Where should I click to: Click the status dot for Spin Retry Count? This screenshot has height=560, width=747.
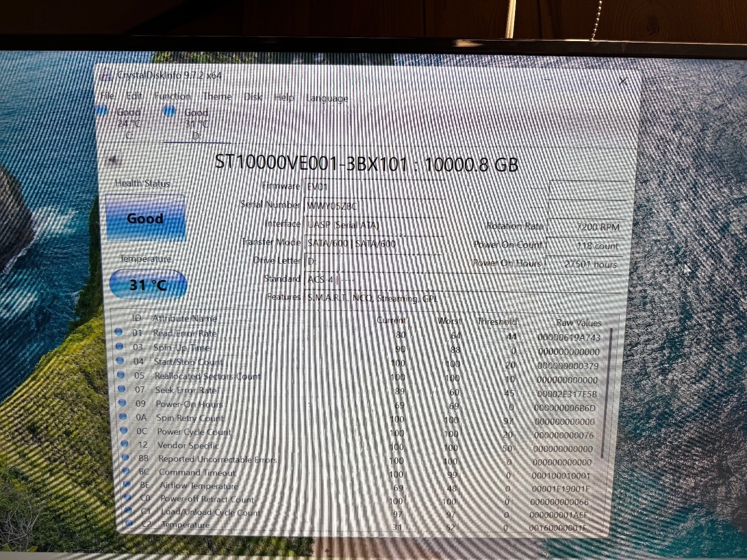(x=124, y=416)
